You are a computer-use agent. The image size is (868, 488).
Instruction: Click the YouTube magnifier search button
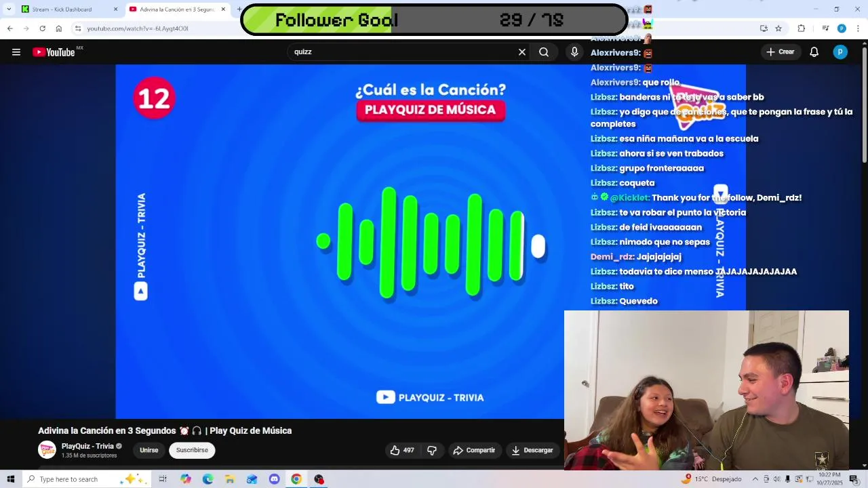click(x=544, y=52)
